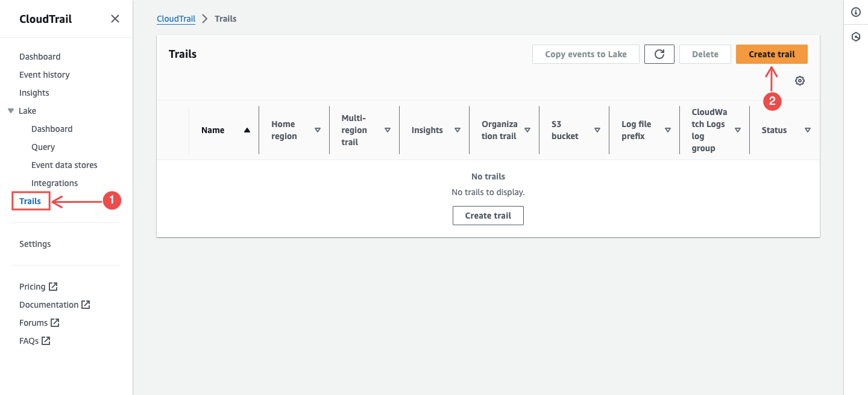Image resolution: width=868 pixels, height=395 pixels.
Task: Click the orange Create trail button
Action: pyautogui.click(x=772, y=54)
